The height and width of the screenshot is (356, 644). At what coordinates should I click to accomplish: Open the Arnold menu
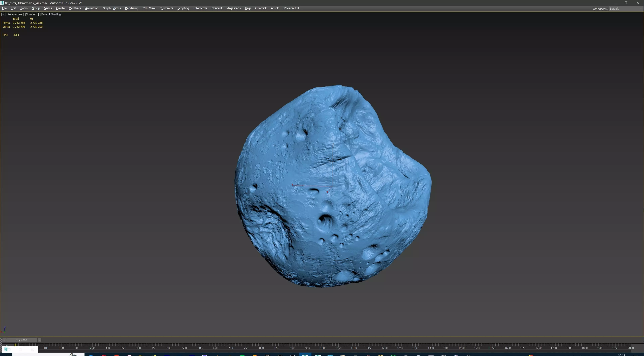coord(275,8)
